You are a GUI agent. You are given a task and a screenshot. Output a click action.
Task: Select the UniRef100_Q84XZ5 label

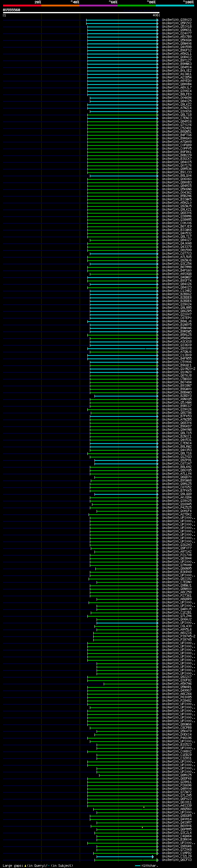point(176,101)
